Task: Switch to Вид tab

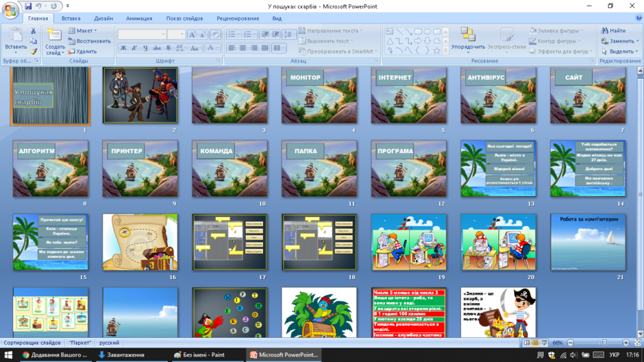Action: 277,19
